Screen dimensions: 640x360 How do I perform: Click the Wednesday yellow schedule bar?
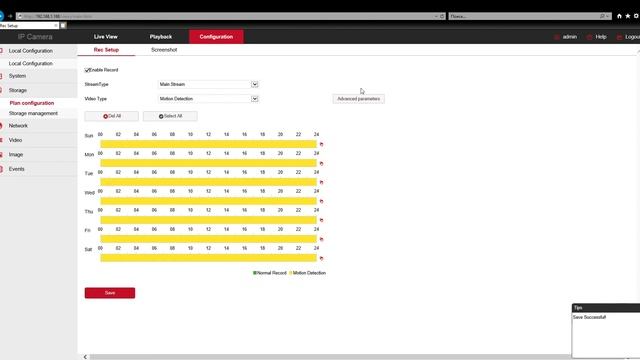[x=209, y=201]
